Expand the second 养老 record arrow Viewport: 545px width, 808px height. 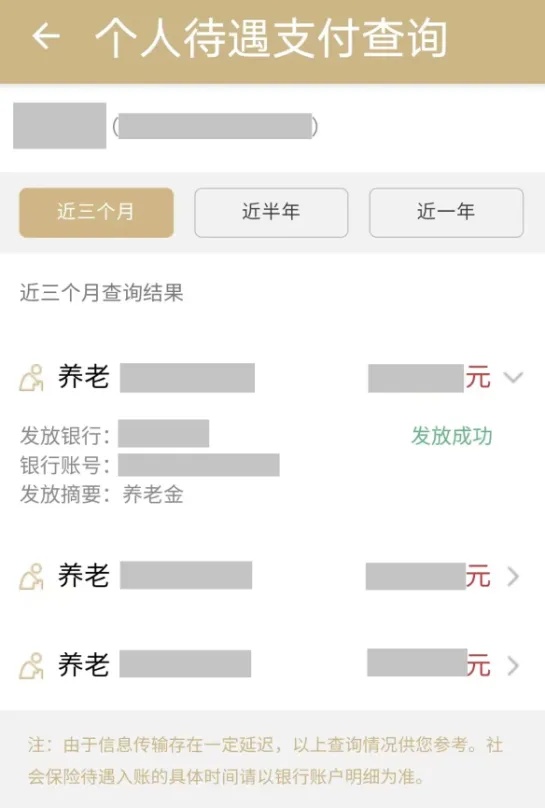point(513,577)
